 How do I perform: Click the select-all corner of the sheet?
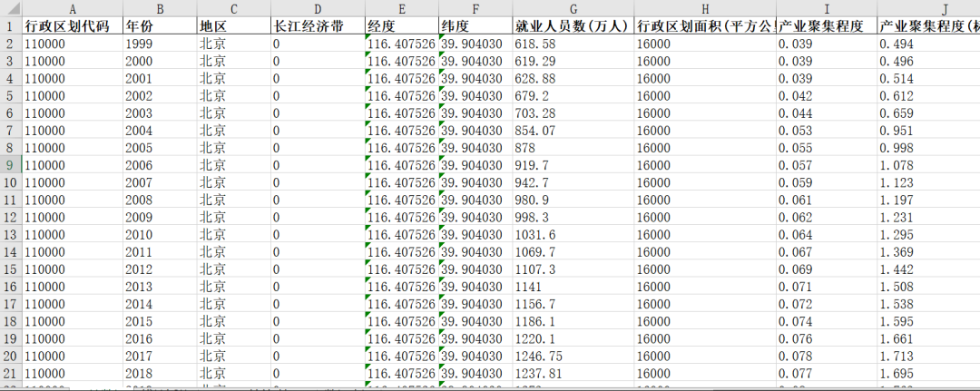[11, 9]
